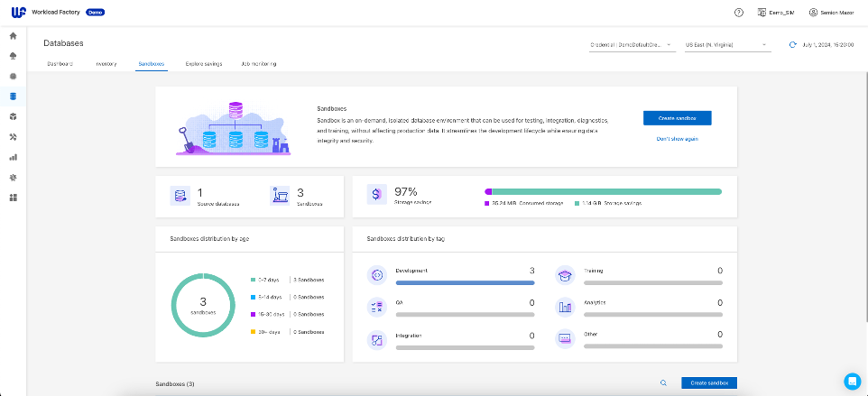Click the search icon above Sandboxes table
The image size is (868, 396).
[663, 382]
